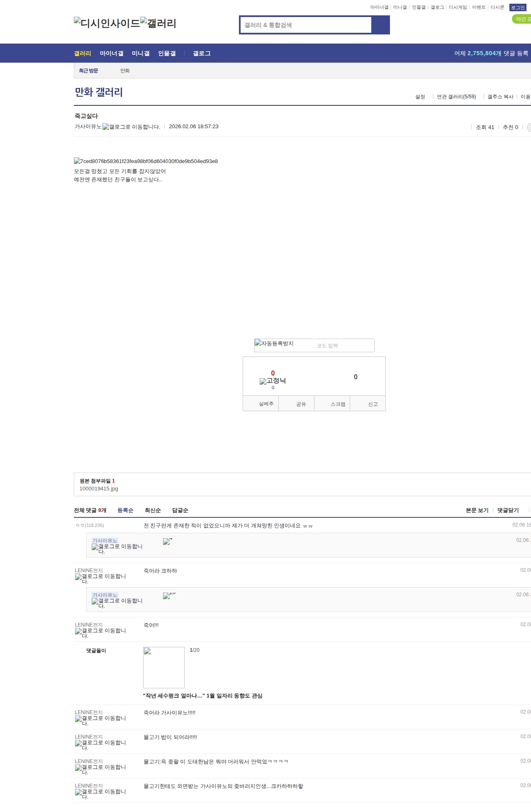The image size is (531, 812).
Task: Click the 스크랩 button
Action: [332, 404]
